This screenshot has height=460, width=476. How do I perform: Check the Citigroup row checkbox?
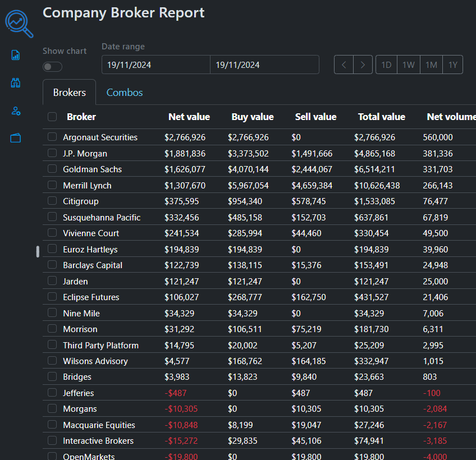(x=52, y=201)
